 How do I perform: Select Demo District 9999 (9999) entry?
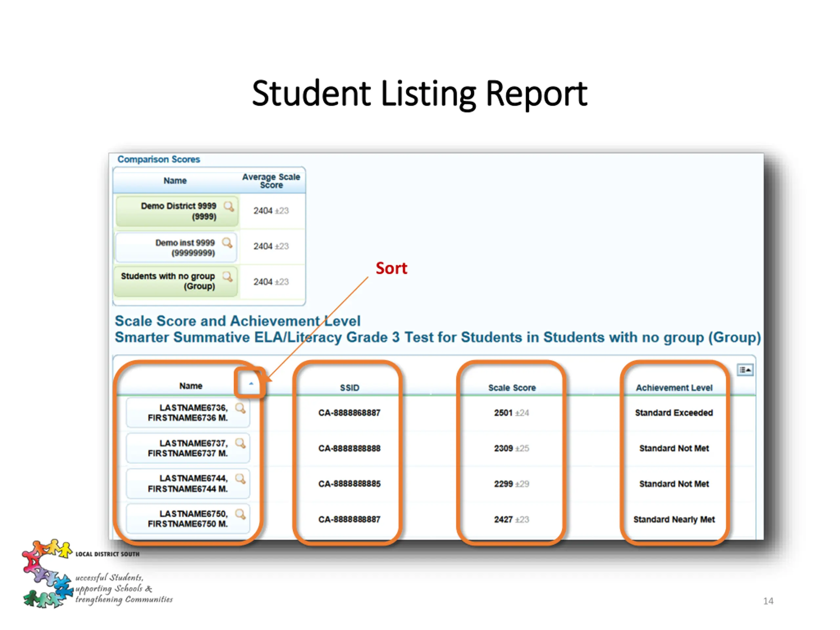[x=178, y=211]
